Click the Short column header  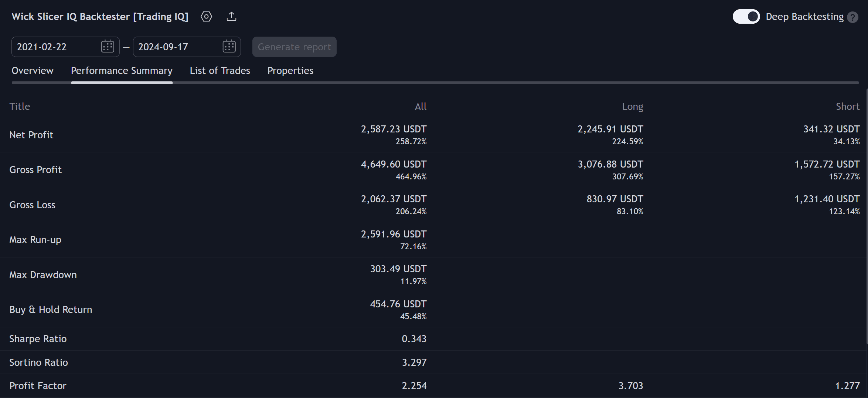(x=848, y=107)
